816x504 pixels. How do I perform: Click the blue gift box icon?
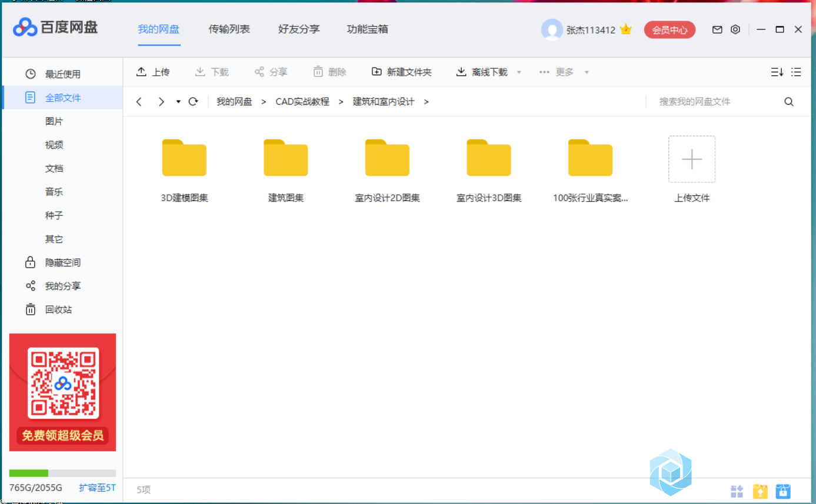pos(783,490)
